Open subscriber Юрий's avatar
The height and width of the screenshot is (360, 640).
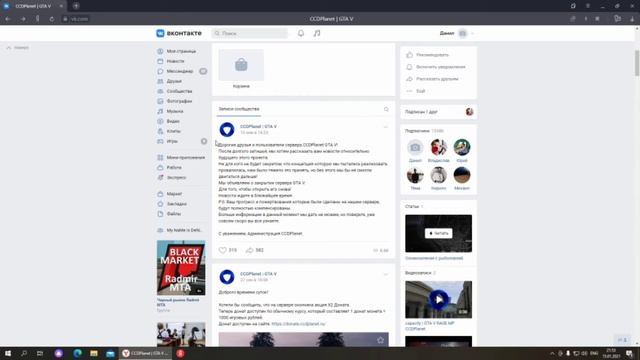point(462,147)
